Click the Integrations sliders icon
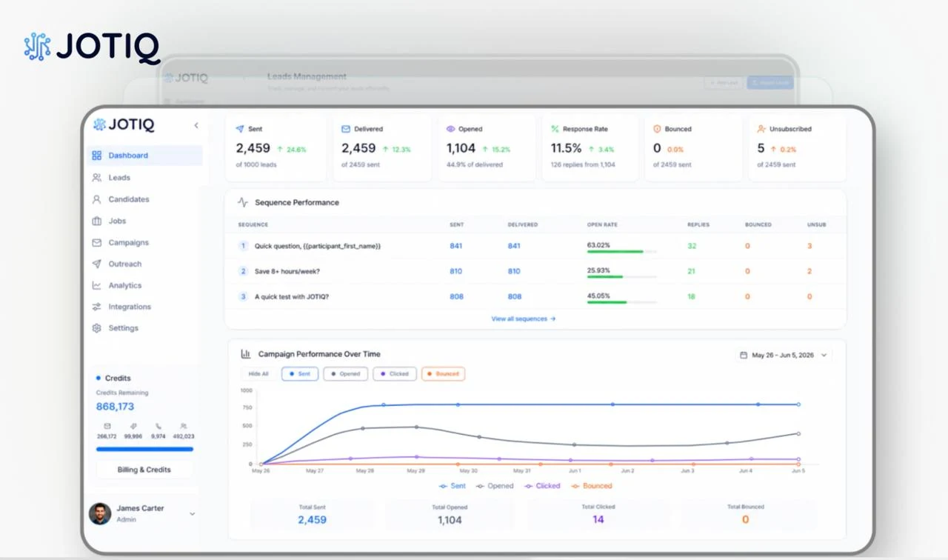 point(96,307)
